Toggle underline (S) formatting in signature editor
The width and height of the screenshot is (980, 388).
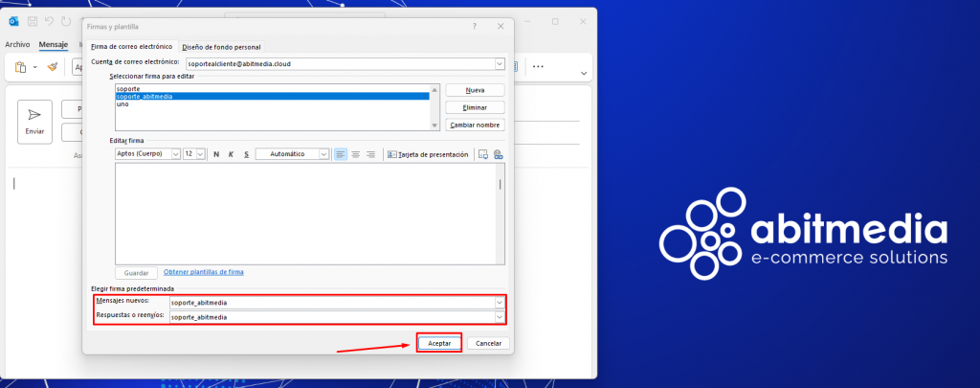click(x=246, y=154)
